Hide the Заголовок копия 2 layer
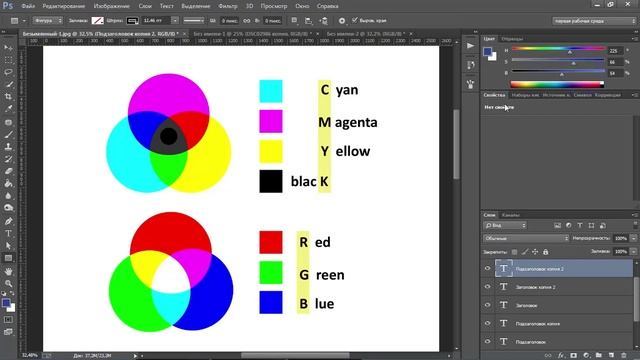Screen dimensions: 640x360 tap(487, 287)
